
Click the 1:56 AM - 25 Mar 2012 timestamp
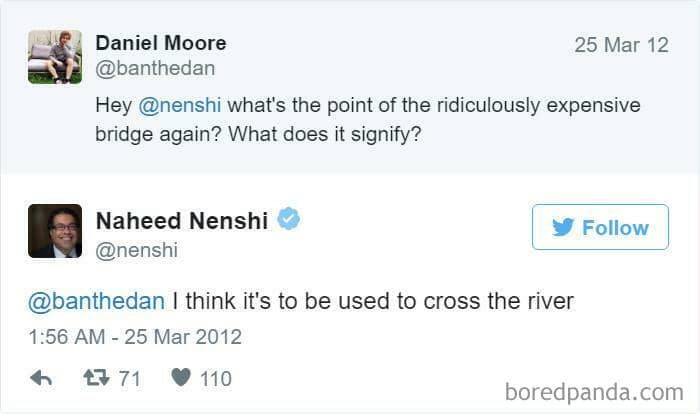coord(135,337)
